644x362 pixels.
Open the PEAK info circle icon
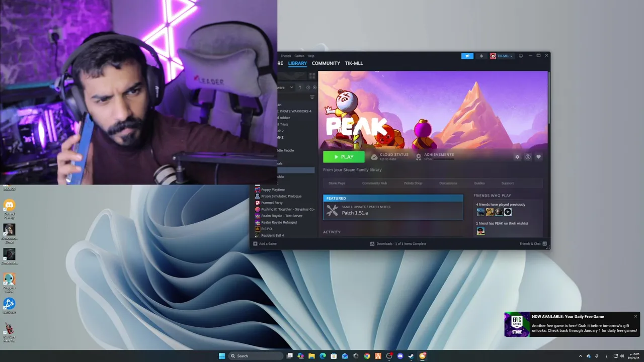click(528, 157)
